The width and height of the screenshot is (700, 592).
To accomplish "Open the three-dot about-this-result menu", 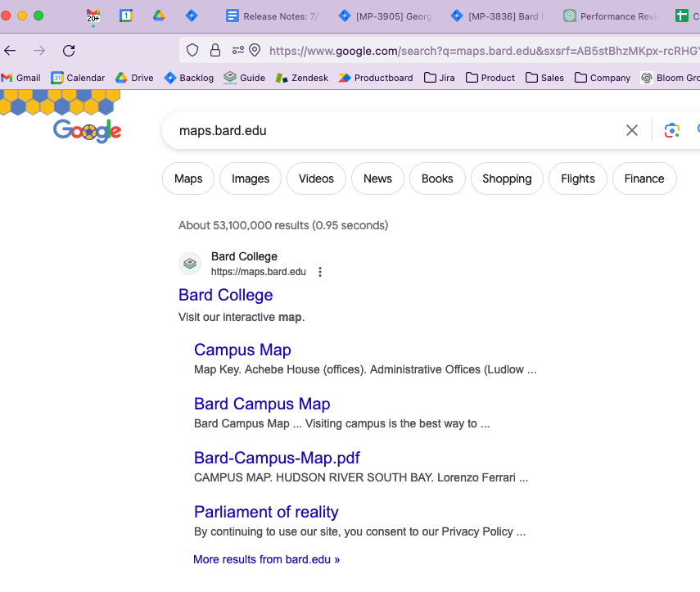I will click(x=320, y=272).
